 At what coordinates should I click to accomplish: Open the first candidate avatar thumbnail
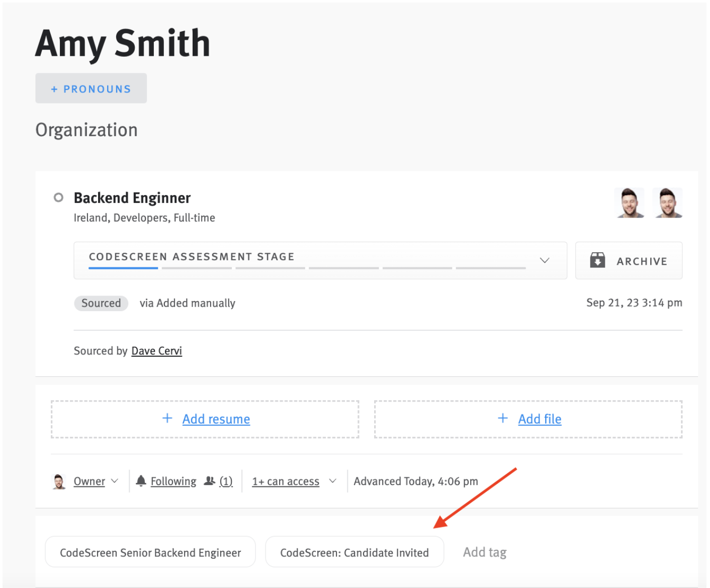[630, 203]
